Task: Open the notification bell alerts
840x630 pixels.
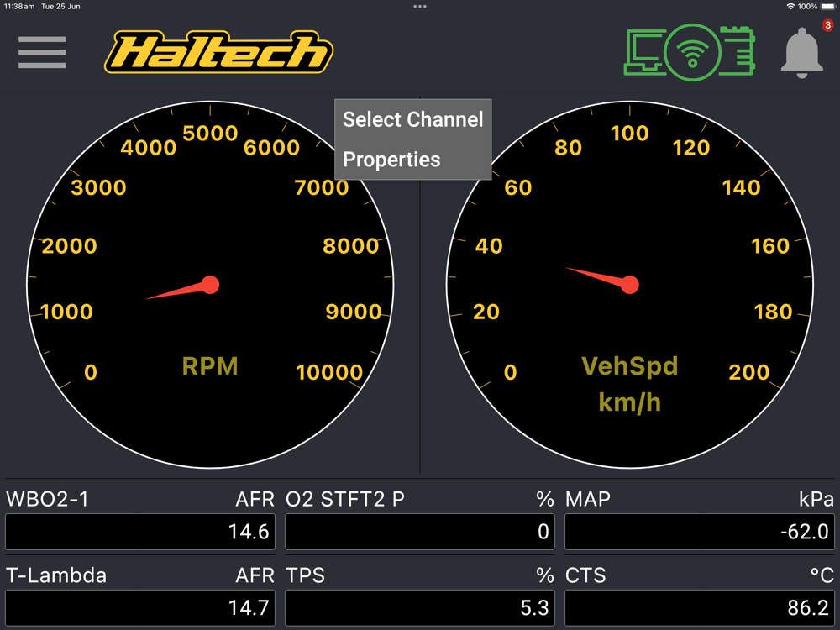Action: (x=801, y=53)
